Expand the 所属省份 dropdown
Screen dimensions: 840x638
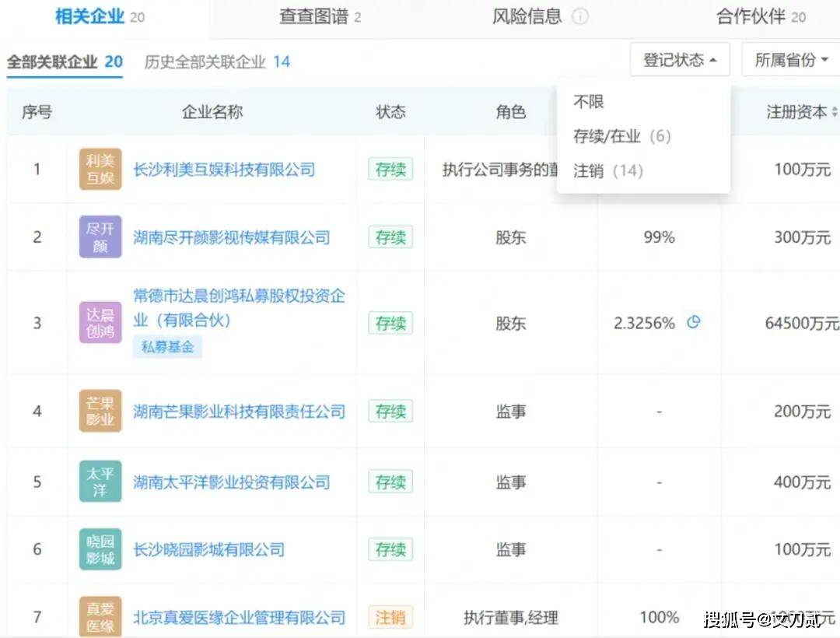point(791,60)
